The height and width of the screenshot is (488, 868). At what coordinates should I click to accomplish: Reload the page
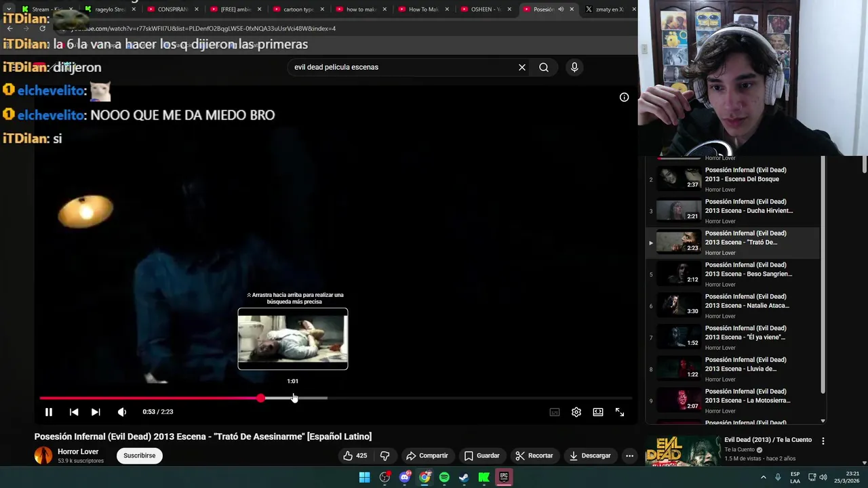pos(42,28)
